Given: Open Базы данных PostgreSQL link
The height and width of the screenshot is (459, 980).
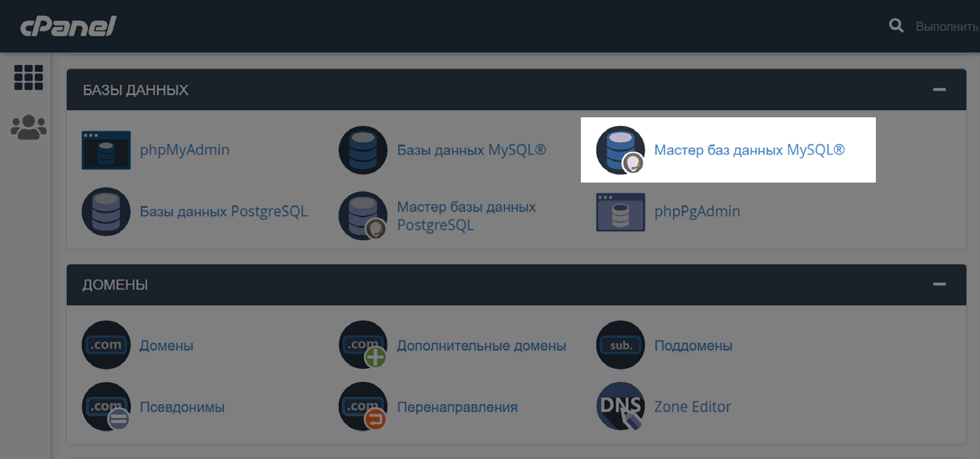Looking at the screenshot, I should 224,212.
